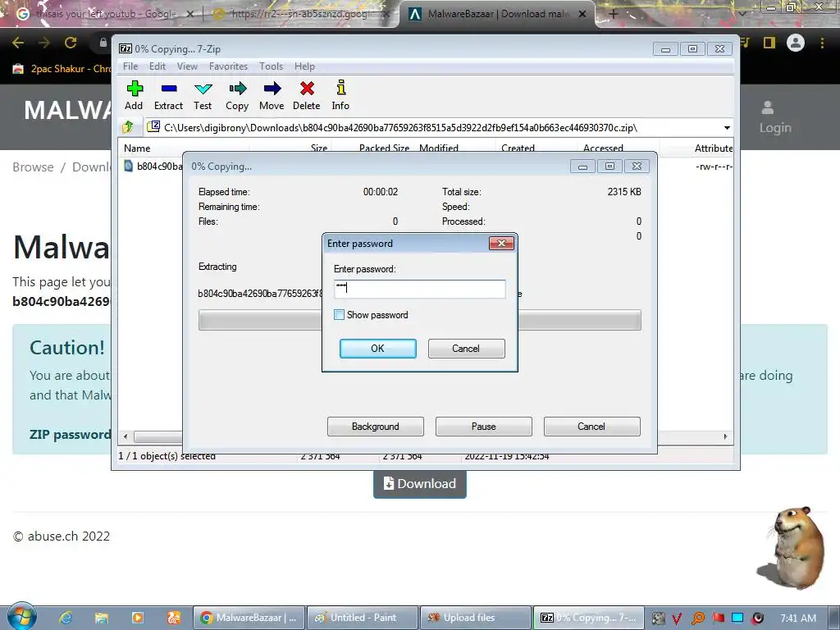Open Windows Media Player from taskbar
Screen dimensions: 840x630
137,618
